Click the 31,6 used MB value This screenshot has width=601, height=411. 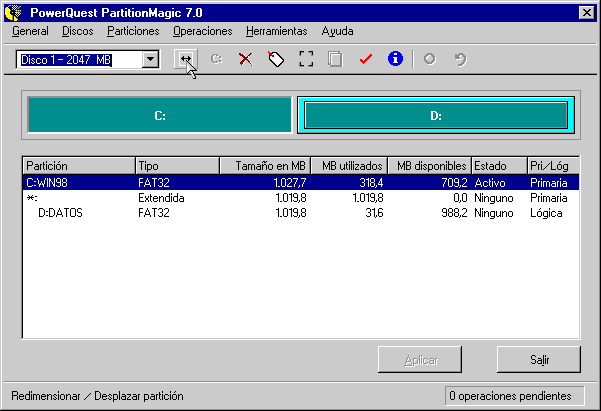click(x=374, y=213)
